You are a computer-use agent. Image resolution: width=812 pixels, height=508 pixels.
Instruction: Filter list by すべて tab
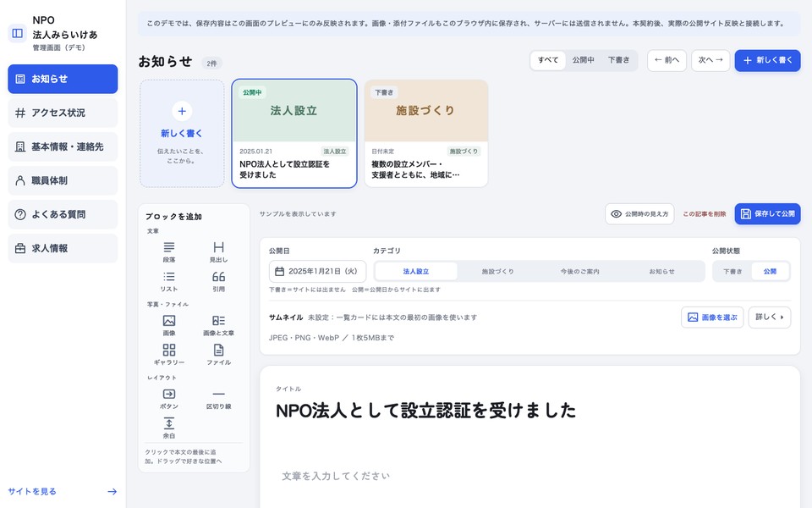point(548,60)
